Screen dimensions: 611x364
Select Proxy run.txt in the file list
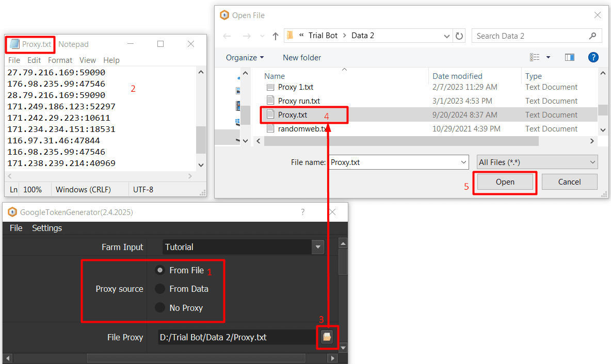pyautogui.click(x=299, y=101)
